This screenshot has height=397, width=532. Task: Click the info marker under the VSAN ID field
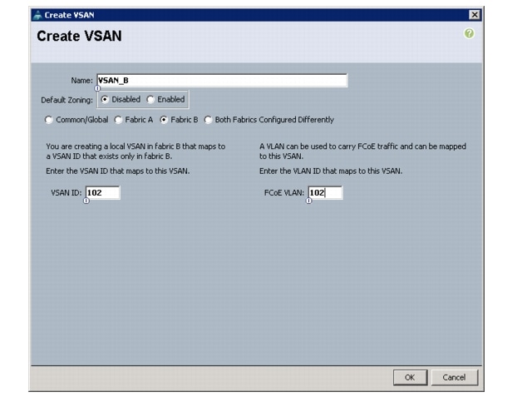pos(86,201)
